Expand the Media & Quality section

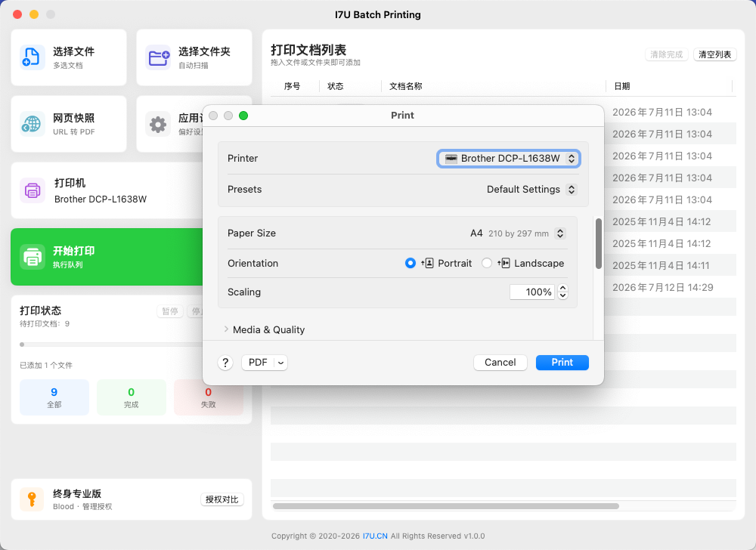(226, 329)
